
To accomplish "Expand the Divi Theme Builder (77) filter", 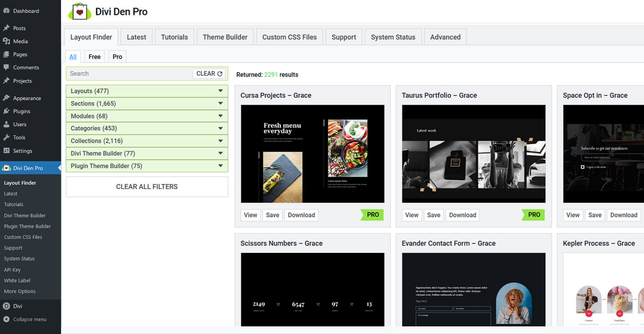I will [x=147, y=153].
